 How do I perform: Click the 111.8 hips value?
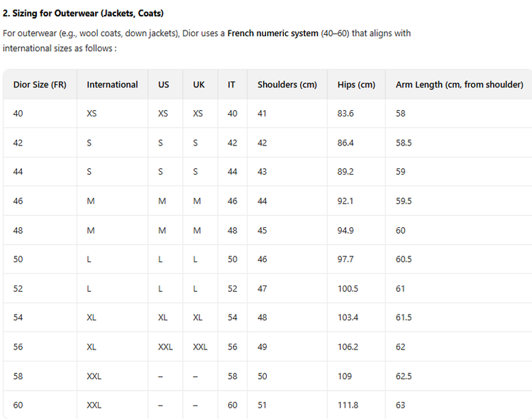[348, 405]
